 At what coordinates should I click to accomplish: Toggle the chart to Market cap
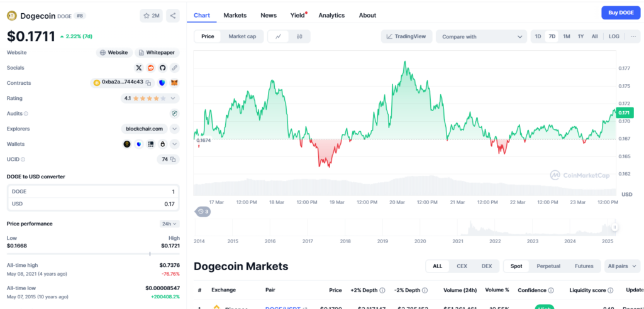tap(241, 36)
